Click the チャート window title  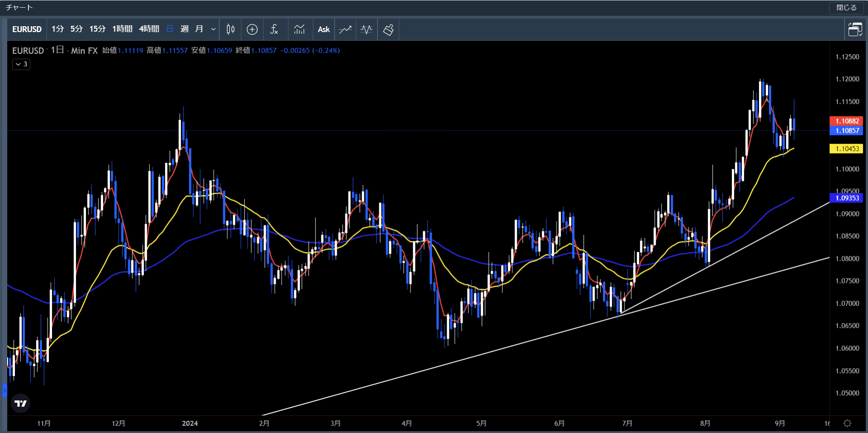[19, 8]
